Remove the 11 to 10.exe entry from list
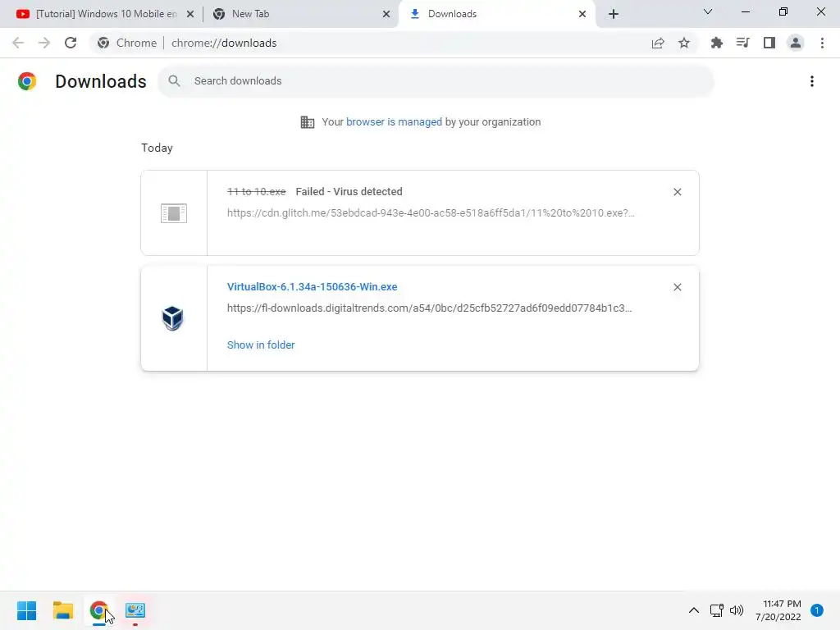The height and width of the screenshot is (630, 840). [677, 192]
